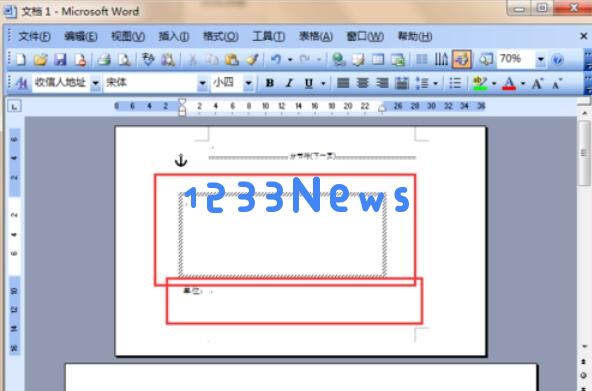Undo the last action
Image resolution: width=592 pixels, height=391 pixels.
[x=276, y=60]
